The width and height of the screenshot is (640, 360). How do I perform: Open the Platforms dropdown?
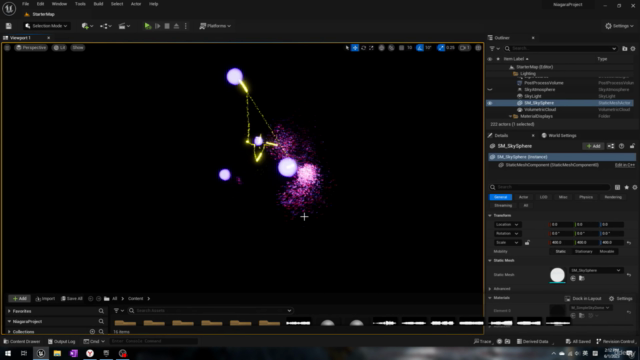click(215, 26)
